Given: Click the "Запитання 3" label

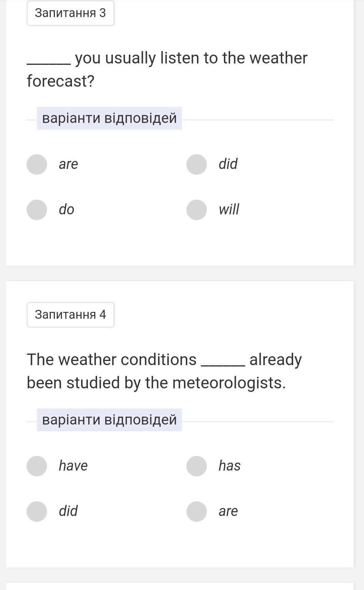Looking at the screenshot, I should coord(71,13).
